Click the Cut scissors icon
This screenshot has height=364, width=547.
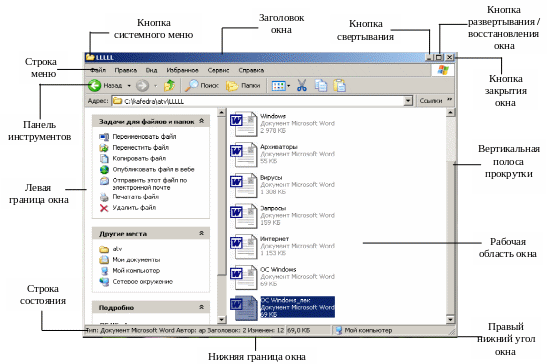(x=302, y=86)
